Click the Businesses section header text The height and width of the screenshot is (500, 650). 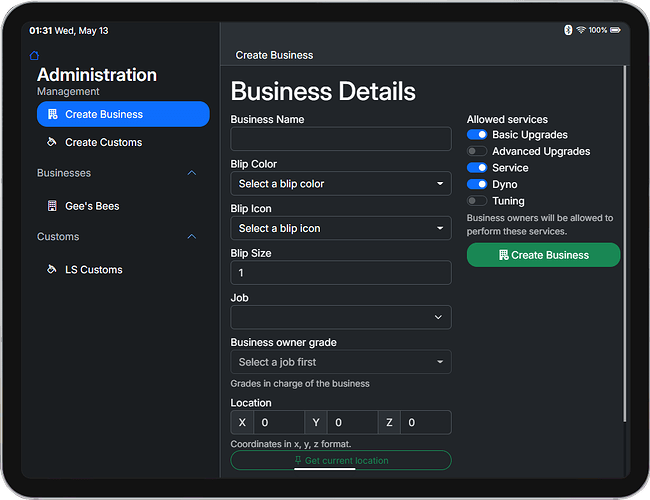64,173
